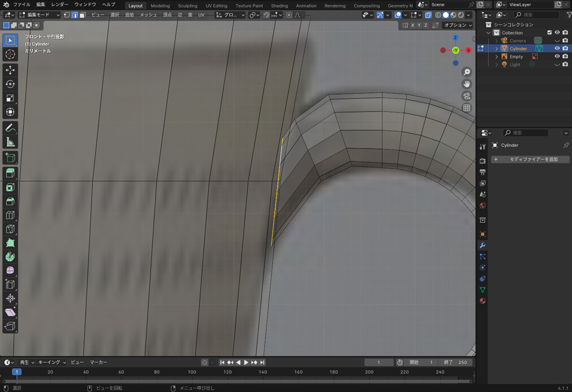
Task: Open the Modifiers wrench properties tab
Action: 483,245
